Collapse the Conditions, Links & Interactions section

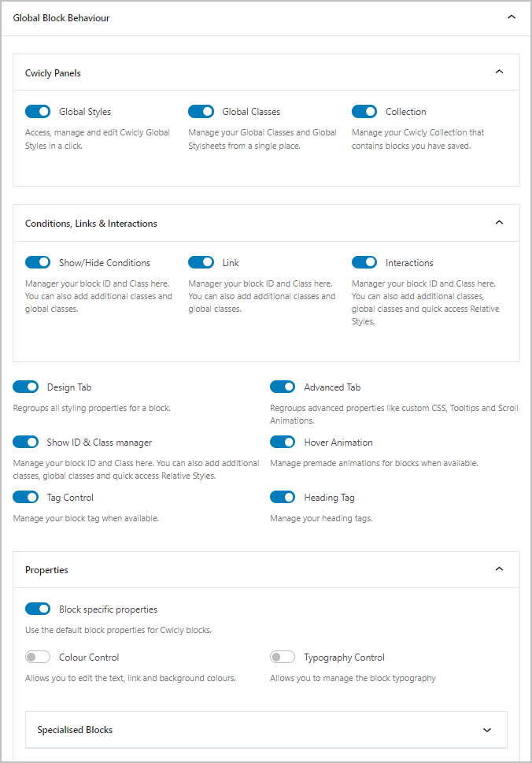coord(499,222)
